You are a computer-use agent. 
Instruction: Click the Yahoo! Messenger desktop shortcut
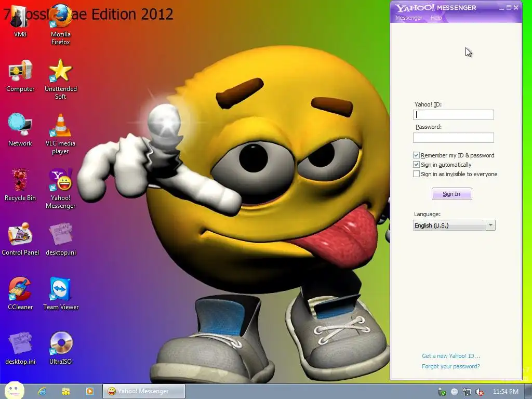click(60, 188)
